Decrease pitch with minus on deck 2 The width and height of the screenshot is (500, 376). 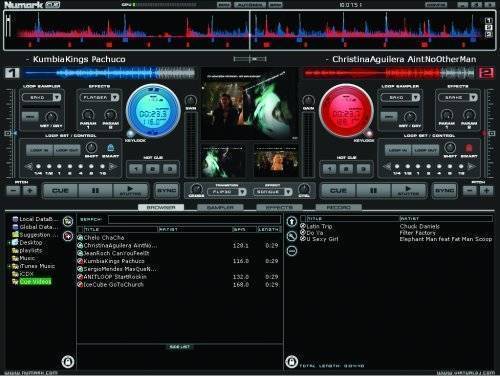[x=470, y=191]
